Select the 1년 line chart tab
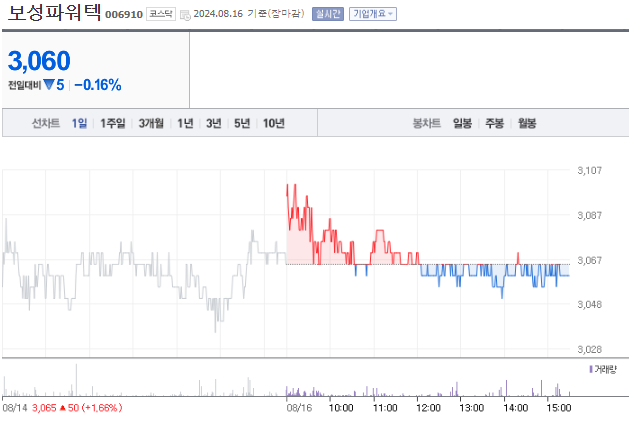The height and width of the screenshot is (429, 629). click(185, 123)
